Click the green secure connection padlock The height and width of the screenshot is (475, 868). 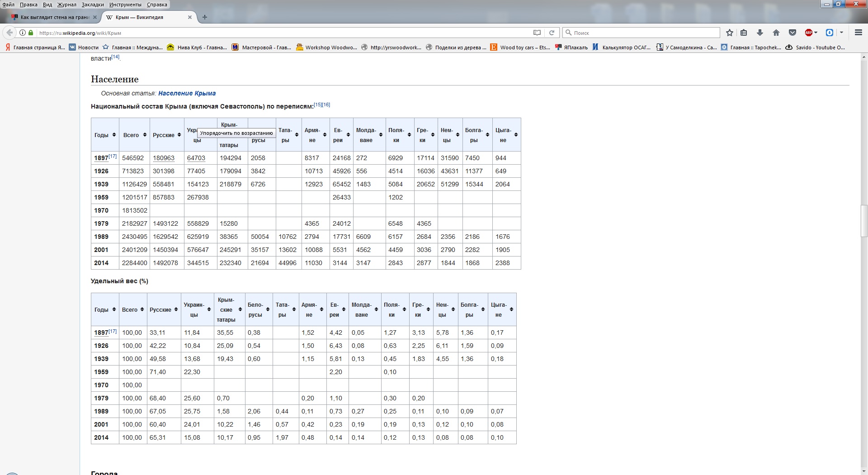pyautogui.click(x=31, y=33)
